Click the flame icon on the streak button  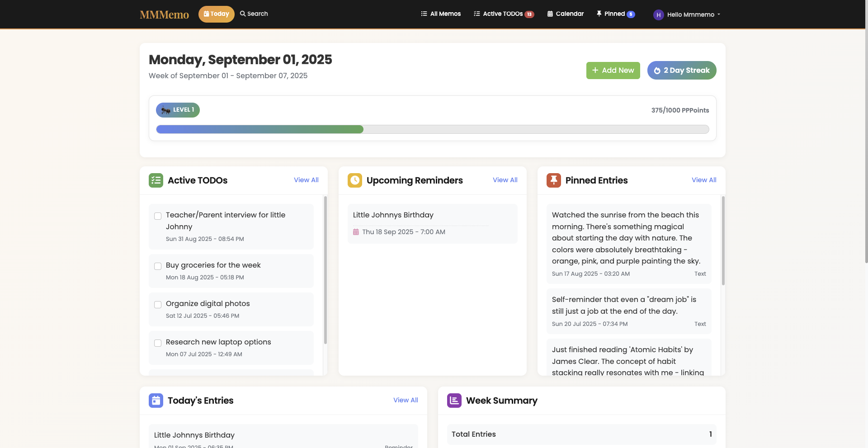coord(657,71)
